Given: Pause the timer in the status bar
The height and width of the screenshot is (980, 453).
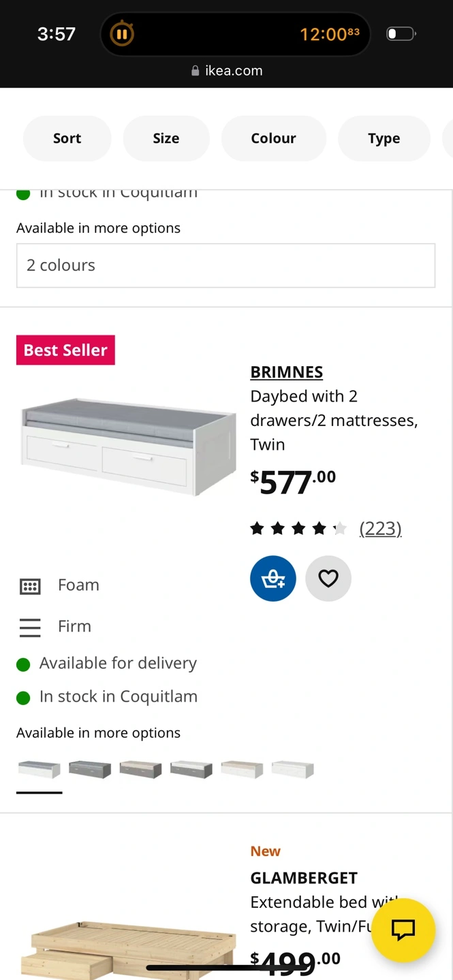Looking at the screenshot, I should [x=122, y=34].
